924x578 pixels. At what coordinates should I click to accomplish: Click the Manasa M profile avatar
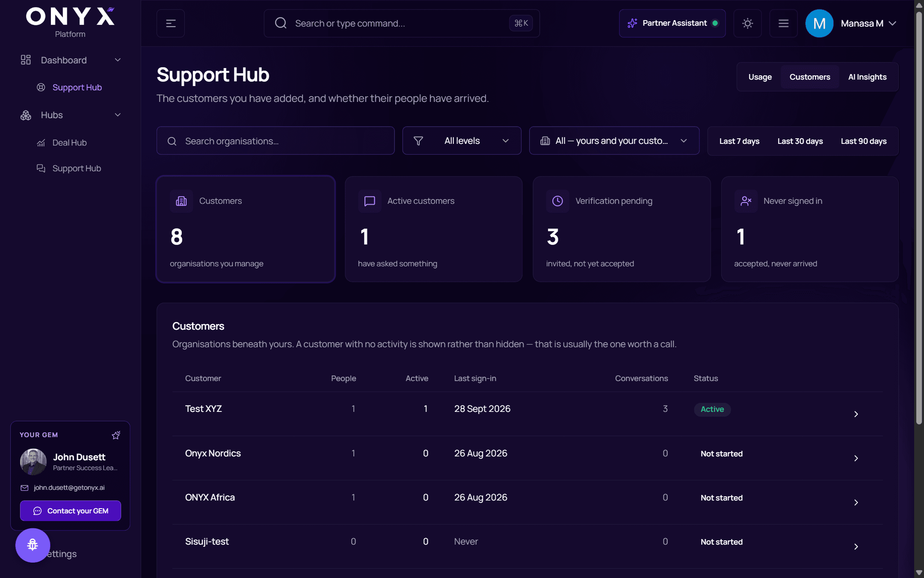tap(819, 24)
